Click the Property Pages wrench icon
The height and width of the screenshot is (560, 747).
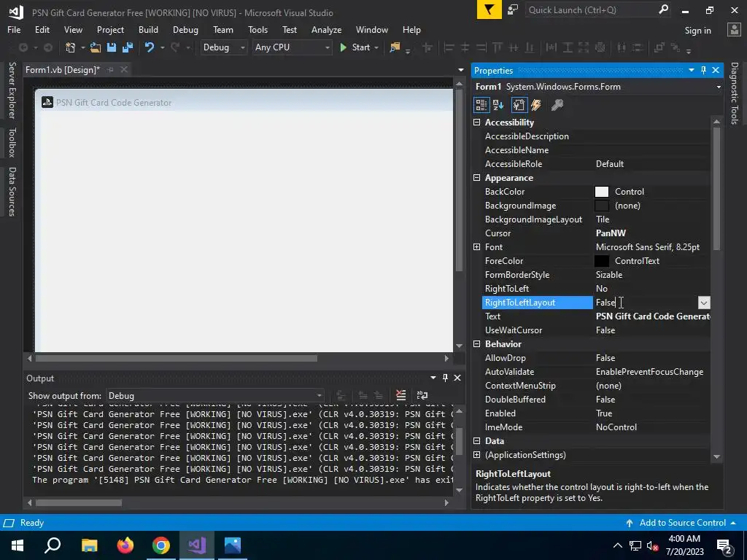(x=557, y=105)
